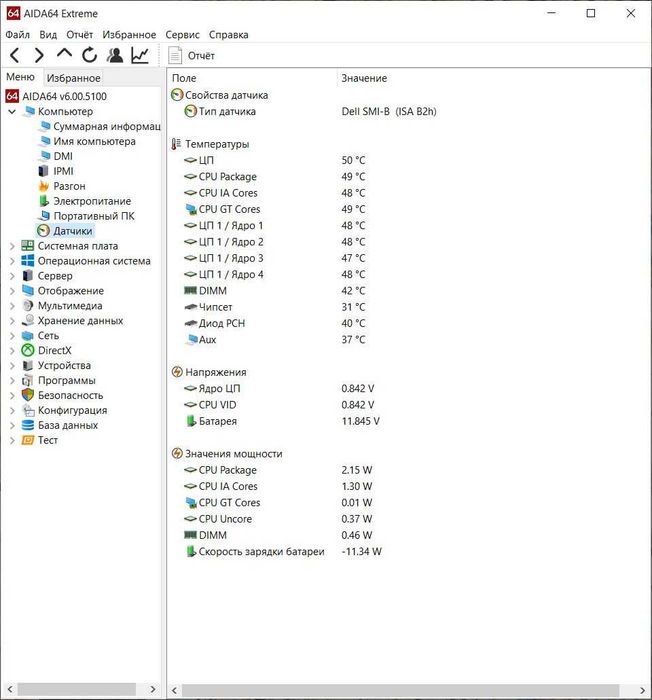Image resolution: width=652 pixels, height=700 pixels.
Task: Expand the Сеть node
Action: point(12,336)
